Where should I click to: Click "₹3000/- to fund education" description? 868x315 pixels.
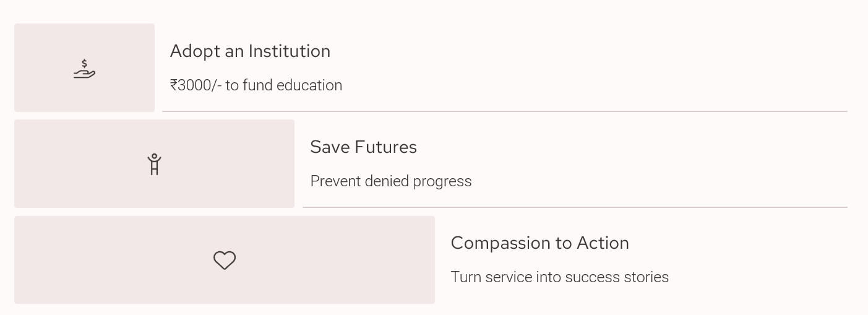point(256,85)
